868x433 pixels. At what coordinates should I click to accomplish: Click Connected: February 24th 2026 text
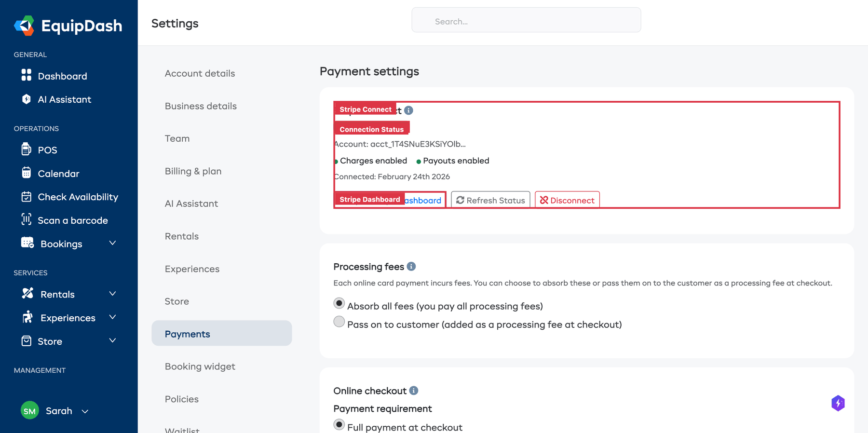tap(392, 176)
